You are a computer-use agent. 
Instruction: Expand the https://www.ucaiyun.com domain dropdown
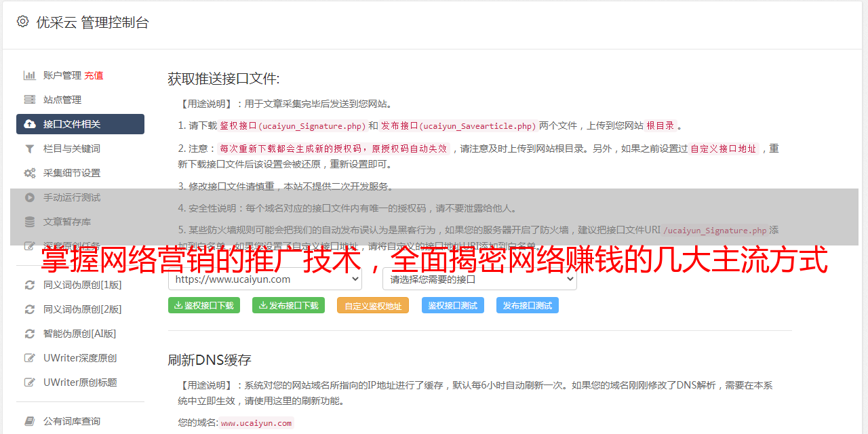[265, 279]
